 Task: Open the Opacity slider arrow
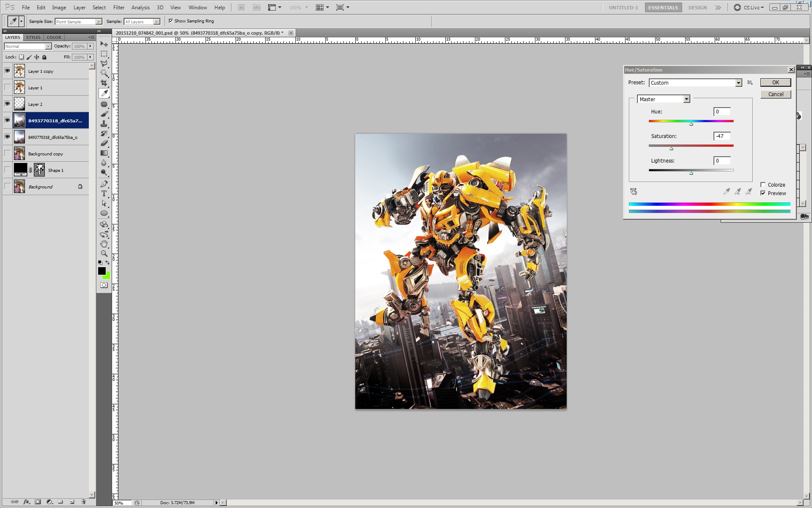(90, 46)
